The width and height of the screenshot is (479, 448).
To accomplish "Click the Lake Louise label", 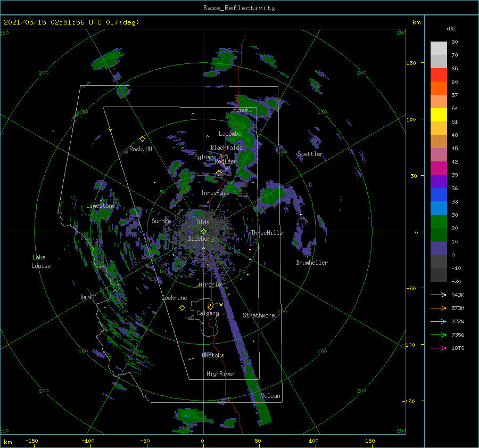I will pyautogui.click(x=41, y=262).
